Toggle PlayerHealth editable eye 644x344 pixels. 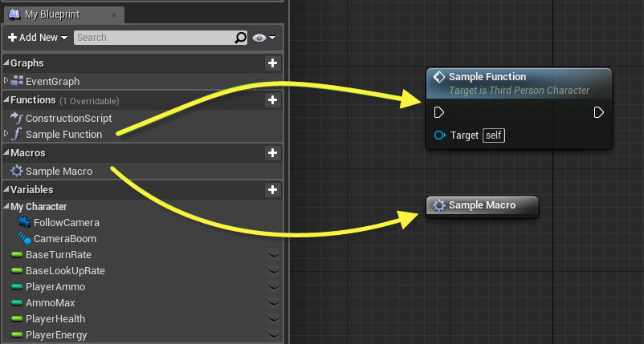pyautogui.click(x=274, y=318)
